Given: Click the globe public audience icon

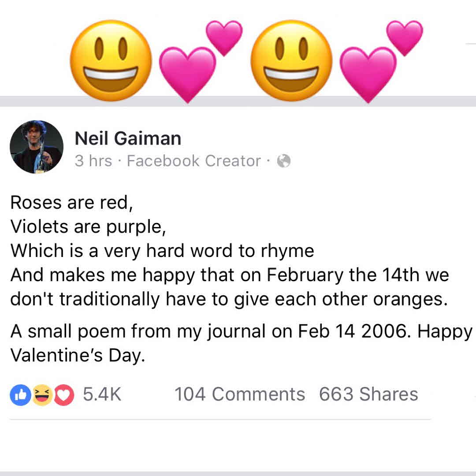Looking at the screenshot, I should click(283, 161).
